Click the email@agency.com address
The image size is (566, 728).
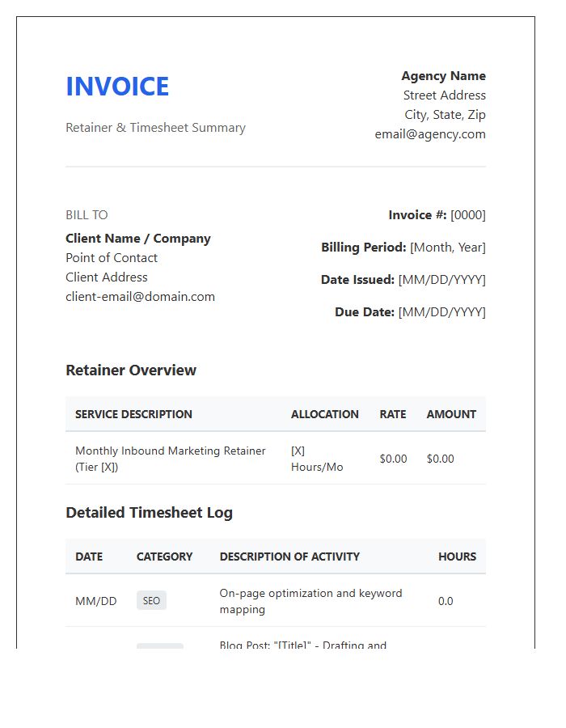[430, 134]
